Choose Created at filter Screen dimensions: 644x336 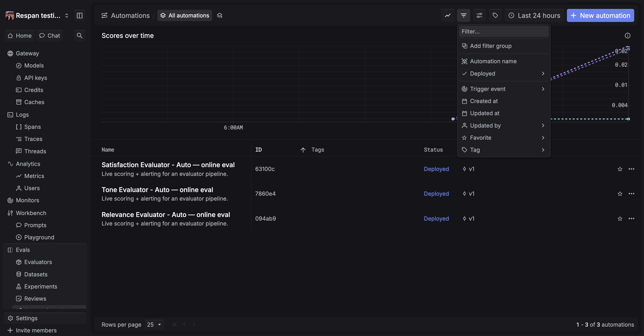pos(503,101)
